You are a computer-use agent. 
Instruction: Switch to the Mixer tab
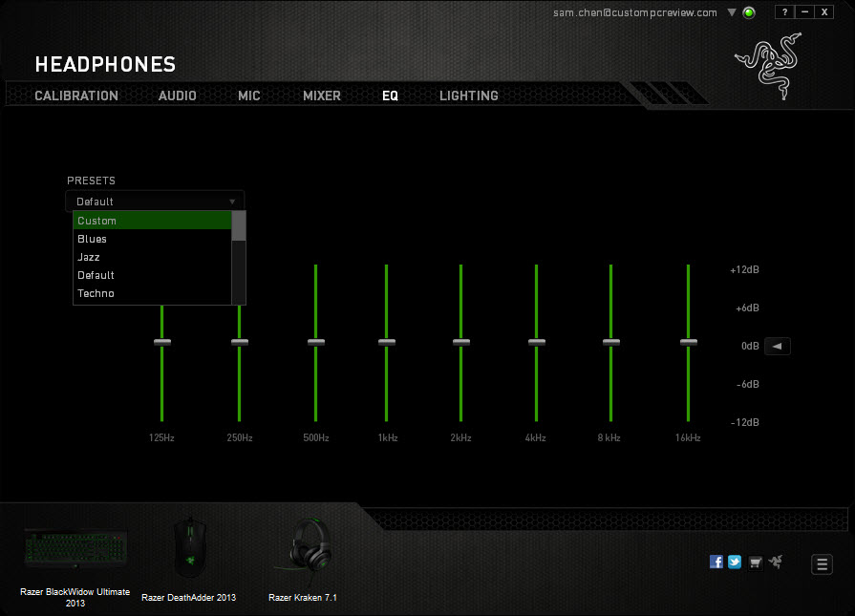(x=322, y=96)
